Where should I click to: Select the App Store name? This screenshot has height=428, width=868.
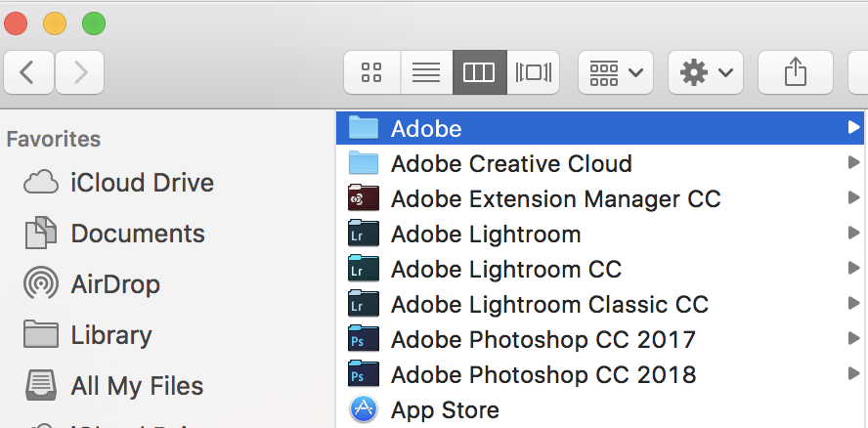[x=445, y=410]
